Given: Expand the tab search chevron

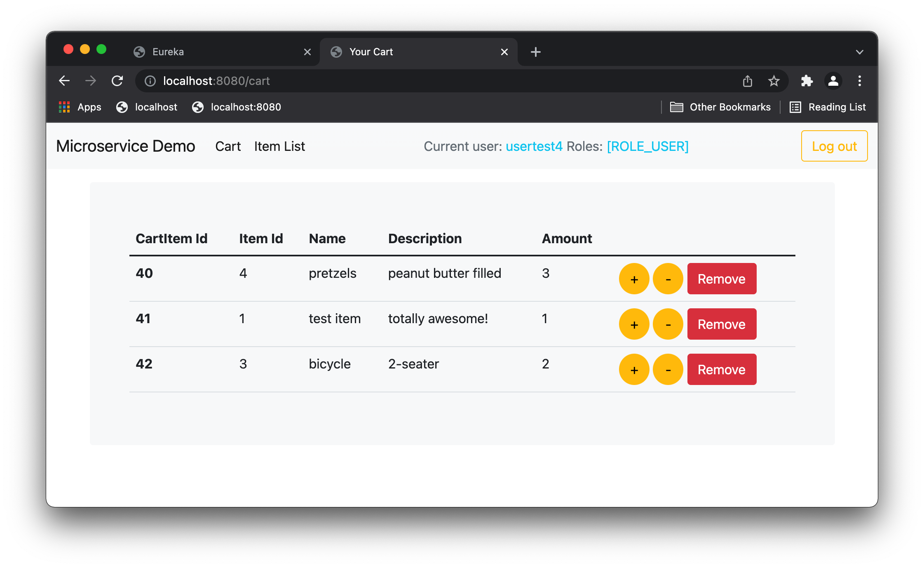Looking at the screenshot, I should (859, 52).
